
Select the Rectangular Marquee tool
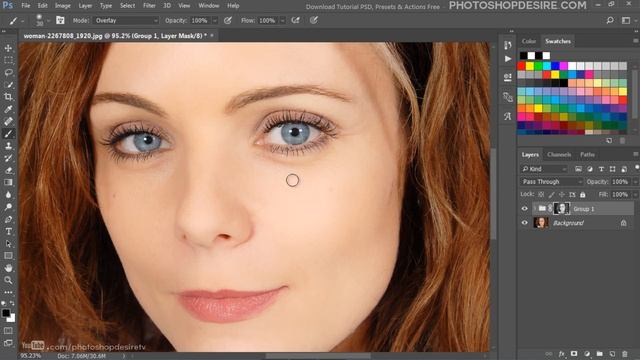(8, 60)
